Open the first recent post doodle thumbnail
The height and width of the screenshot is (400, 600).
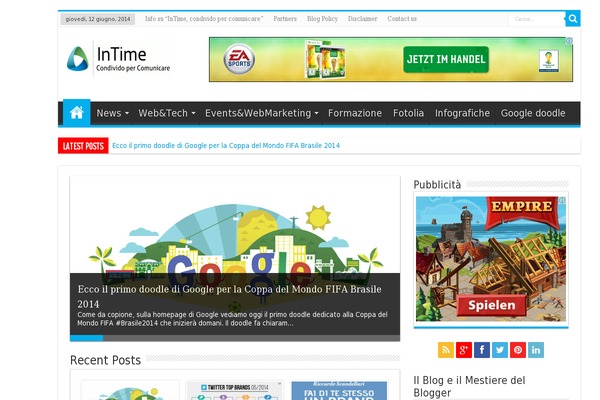click(x=130, y=390)
